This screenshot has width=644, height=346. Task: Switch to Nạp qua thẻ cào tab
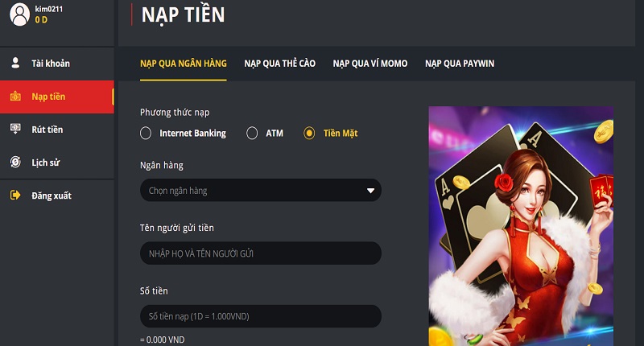tap(279, 64)
